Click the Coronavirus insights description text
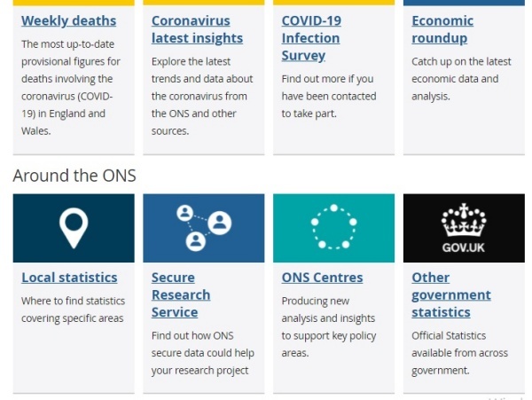The image size is (532, 400). (x=201, y=96)
